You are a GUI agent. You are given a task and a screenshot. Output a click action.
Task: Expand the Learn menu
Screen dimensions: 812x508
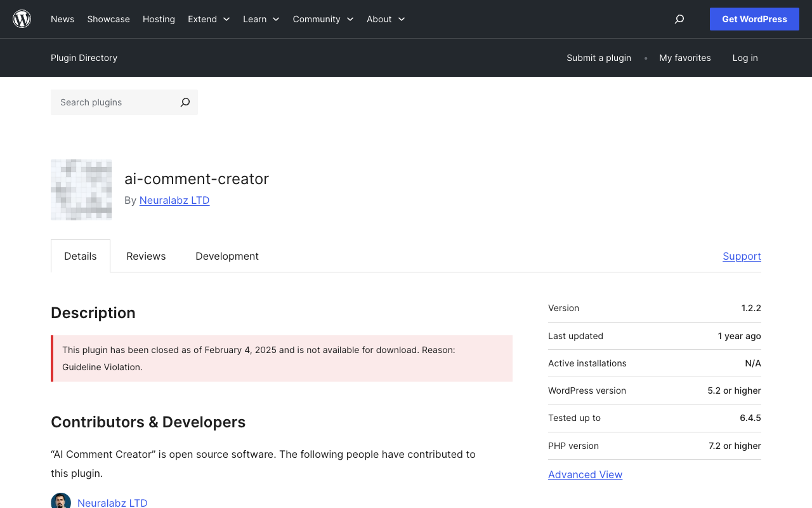[261, 19]
